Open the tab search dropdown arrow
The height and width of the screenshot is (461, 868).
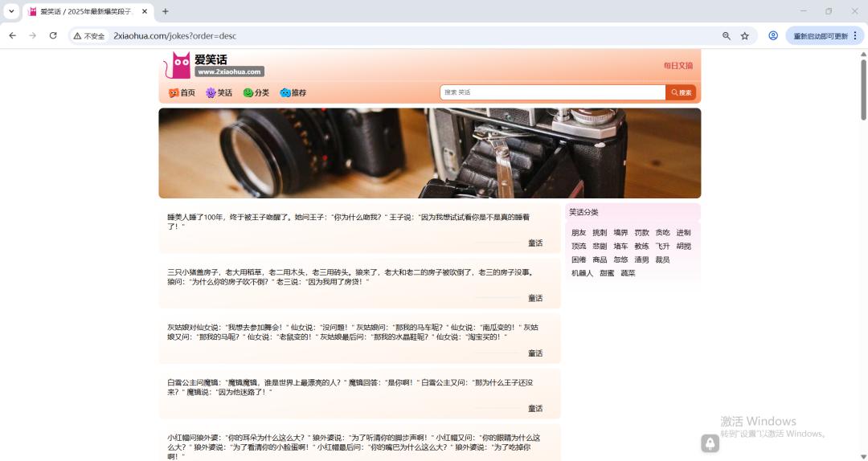point(11,11)
